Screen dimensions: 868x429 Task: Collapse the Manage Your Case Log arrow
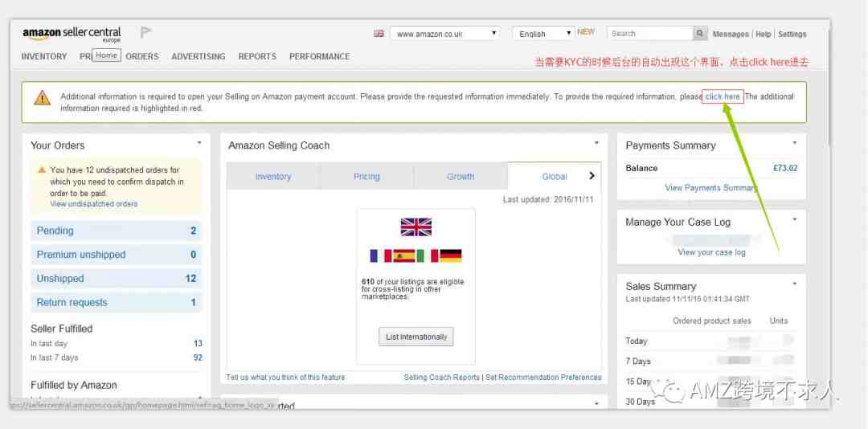tap(794, 220)
